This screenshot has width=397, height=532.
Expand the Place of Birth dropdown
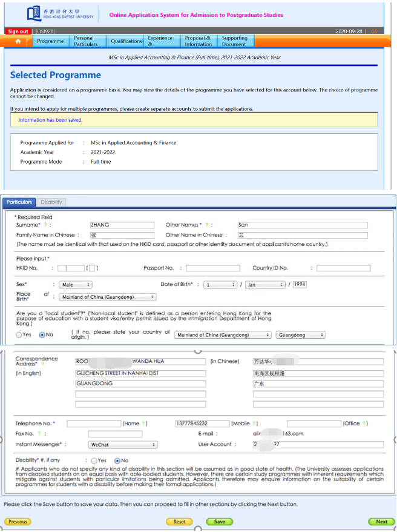108,298
